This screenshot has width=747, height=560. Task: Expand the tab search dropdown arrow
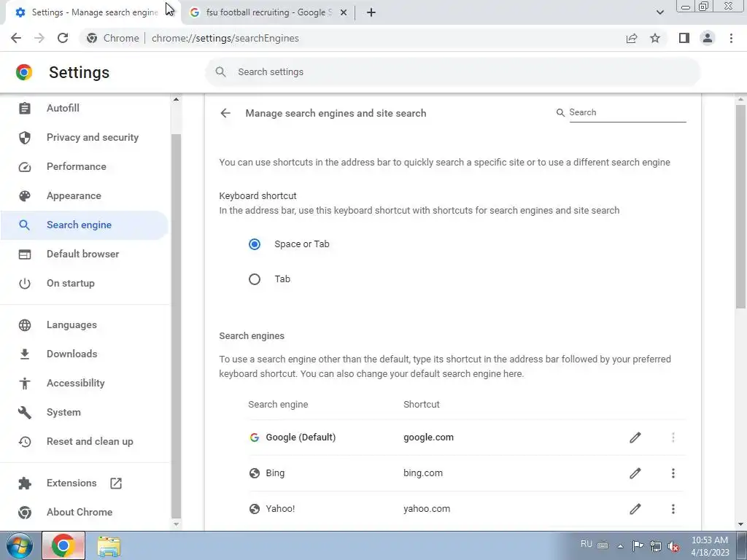(659, 12)
